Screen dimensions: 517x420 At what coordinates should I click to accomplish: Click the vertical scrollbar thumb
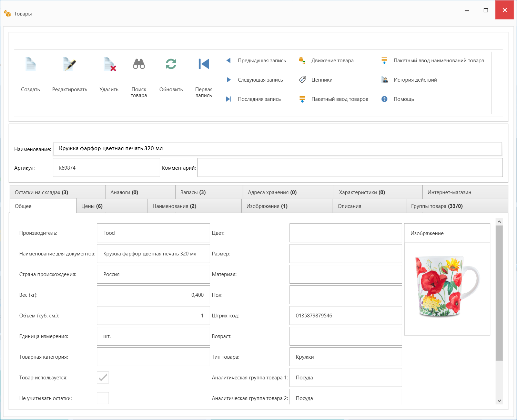pos(499,293)
